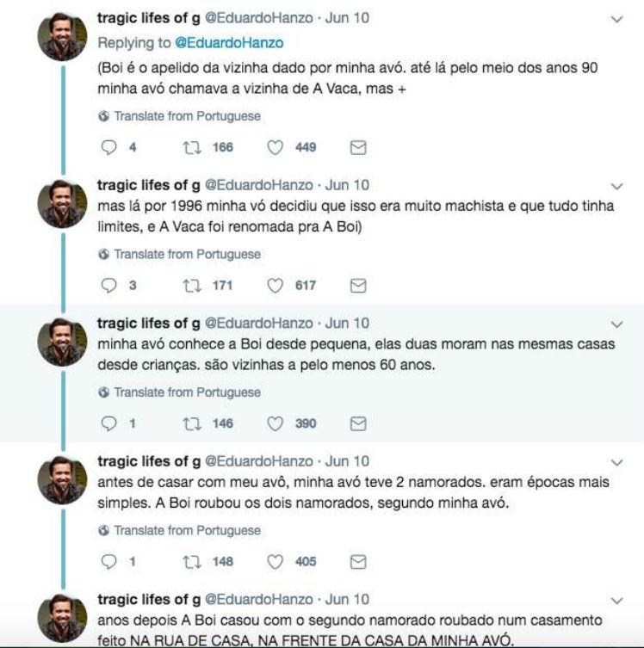The height and width of the screenshot is (648, 644).
Task: Open the chevron menu on highlighted tweet
Action: coord(616,324)
